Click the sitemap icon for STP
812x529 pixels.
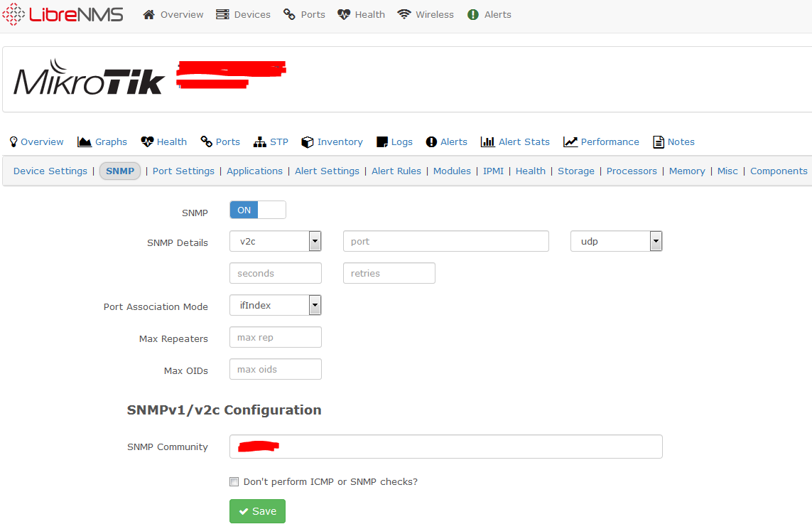click(x=259, y=142)
